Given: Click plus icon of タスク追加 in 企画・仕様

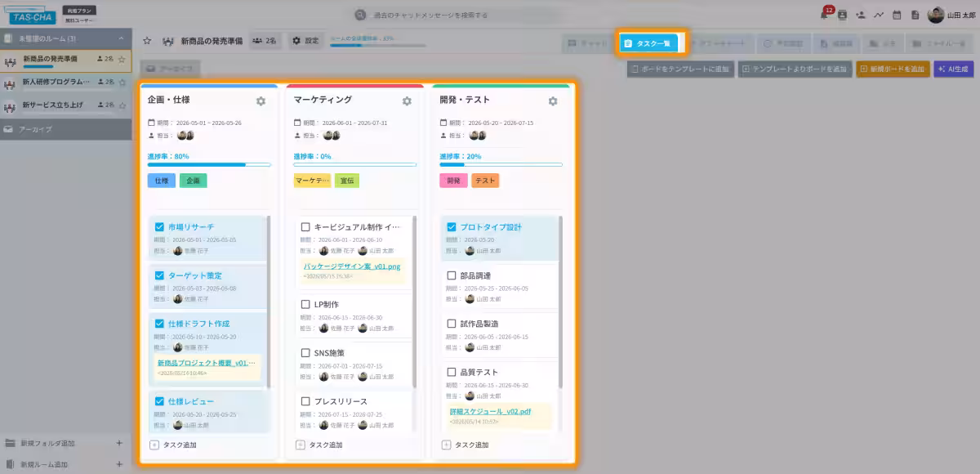Looking at the screenshot, I should (154, 445).
